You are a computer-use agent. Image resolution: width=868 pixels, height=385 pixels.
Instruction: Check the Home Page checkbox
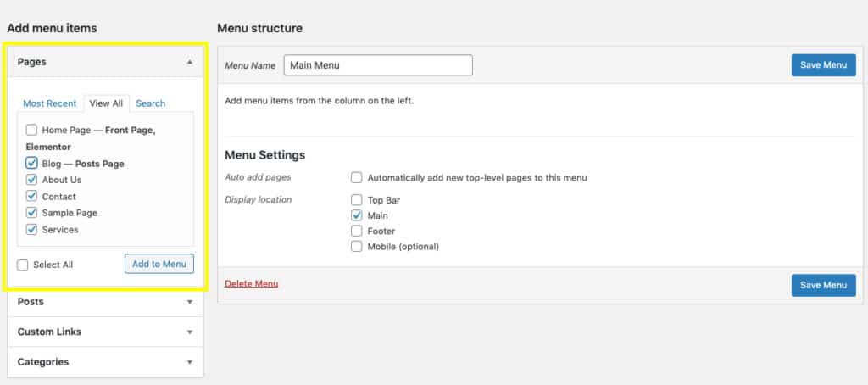[31, 131]
